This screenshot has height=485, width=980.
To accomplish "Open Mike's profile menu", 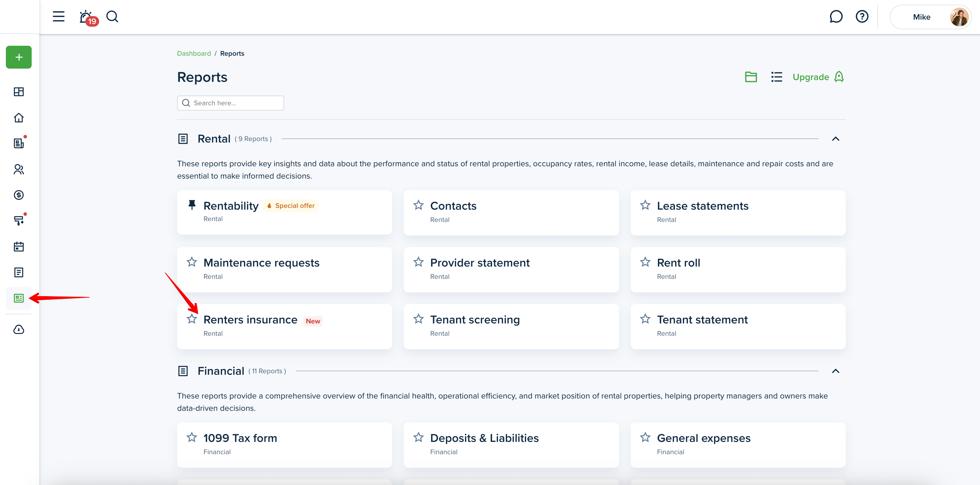I will (930, 17).
